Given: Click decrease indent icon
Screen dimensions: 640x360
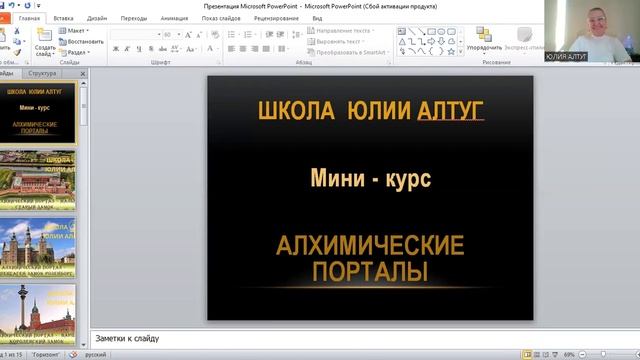Looking at the screenshot, I should [269, 35].
